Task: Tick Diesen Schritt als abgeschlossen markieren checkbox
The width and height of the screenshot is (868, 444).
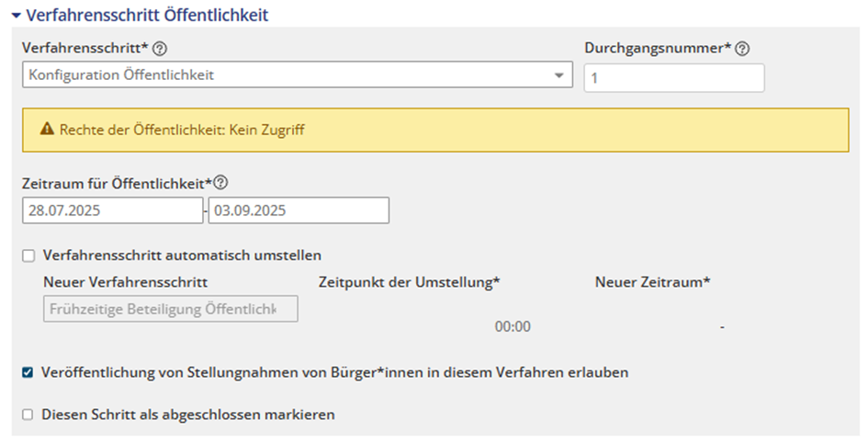Action: 28,415
